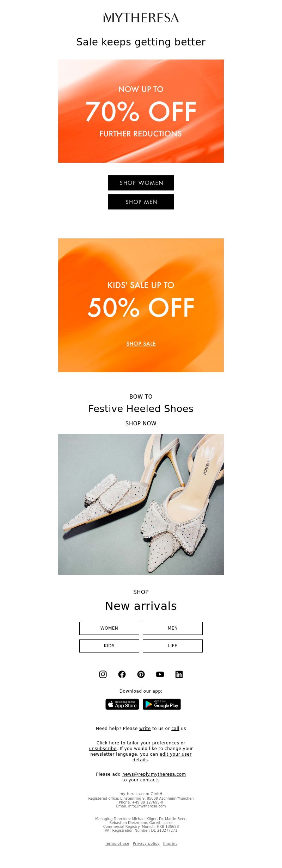This screenshot has height=868, width=282.
Task: Click the bow heeled shoes photo
Action: pyautogui.click(x=141, y=504)
